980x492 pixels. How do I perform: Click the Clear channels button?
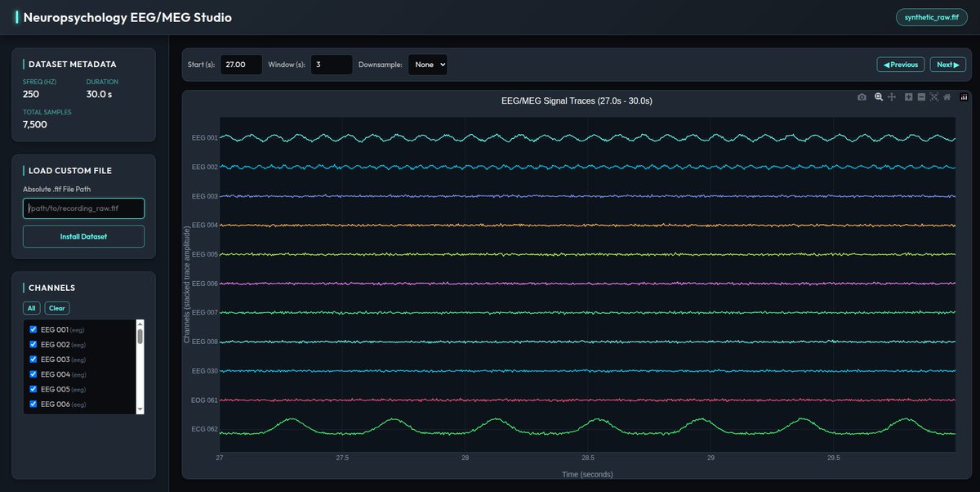[57, 308]
